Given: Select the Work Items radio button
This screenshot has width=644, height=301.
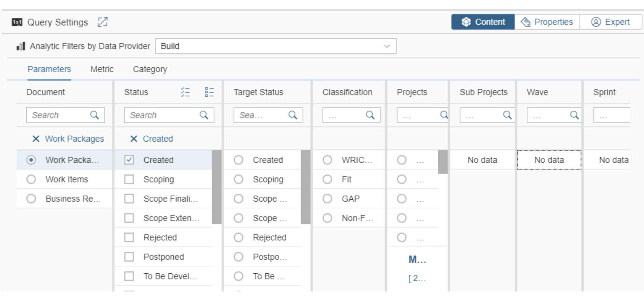Looking at the screenshot, I should pyautogui.click(x=31, y=179).
